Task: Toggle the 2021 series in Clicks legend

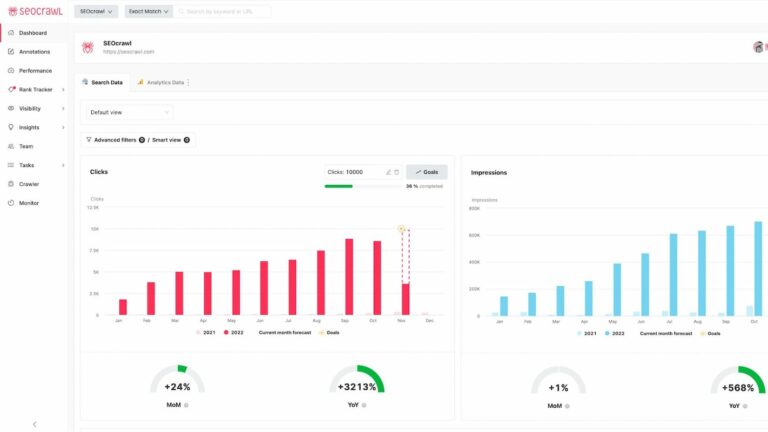Action: [205, 332]
